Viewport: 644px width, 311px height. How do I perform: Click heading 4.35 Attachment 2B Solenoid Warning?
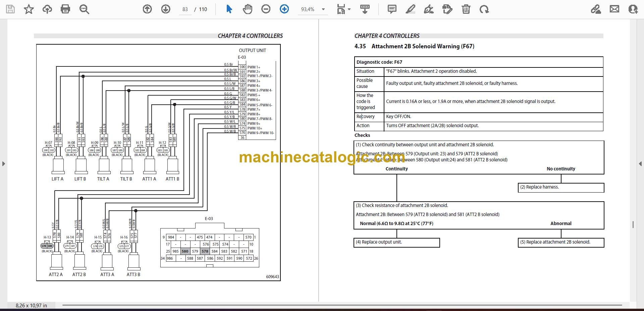414,46
